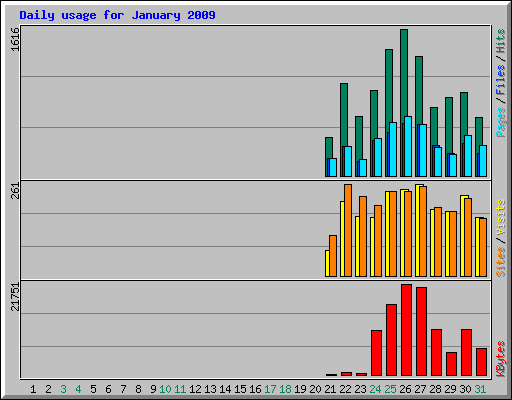Click day number 12 on the axis
Image resolution: width=512 pixels, height=400 pixels.
pos(195,389)
